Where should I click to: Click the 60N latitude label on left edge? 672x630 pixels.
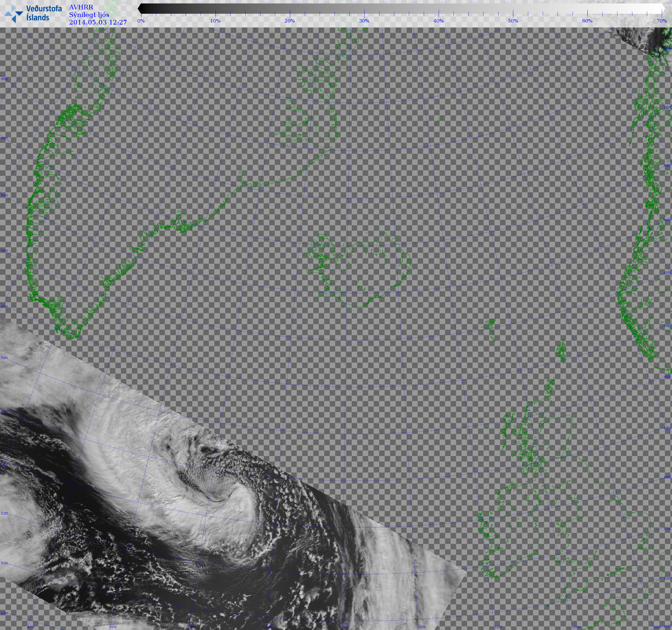[x=4, y=307]
